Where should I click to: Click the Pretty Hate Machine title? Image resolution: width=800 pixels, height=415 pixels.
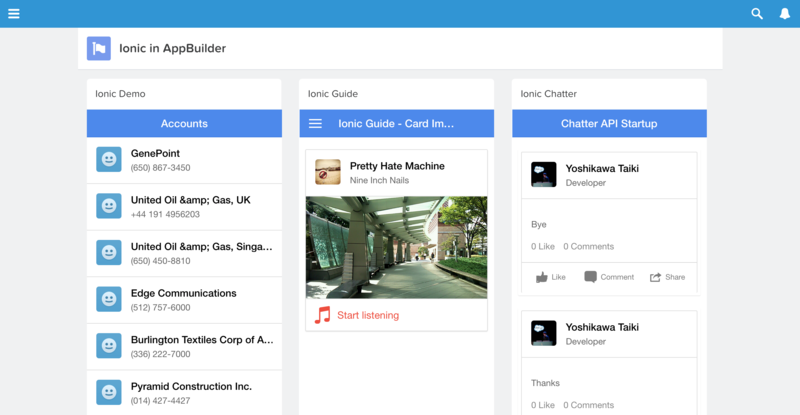(397, 166)
